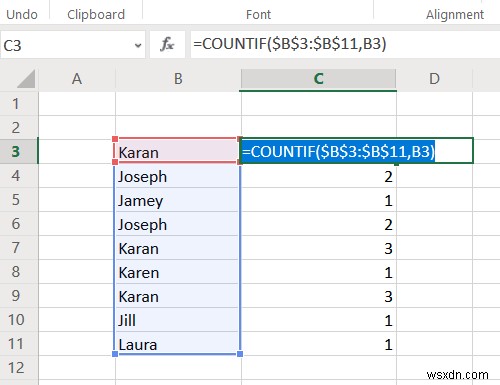500x385 pixels.
Task: Click cell B9 containing Karan
Action: point(178,296)
